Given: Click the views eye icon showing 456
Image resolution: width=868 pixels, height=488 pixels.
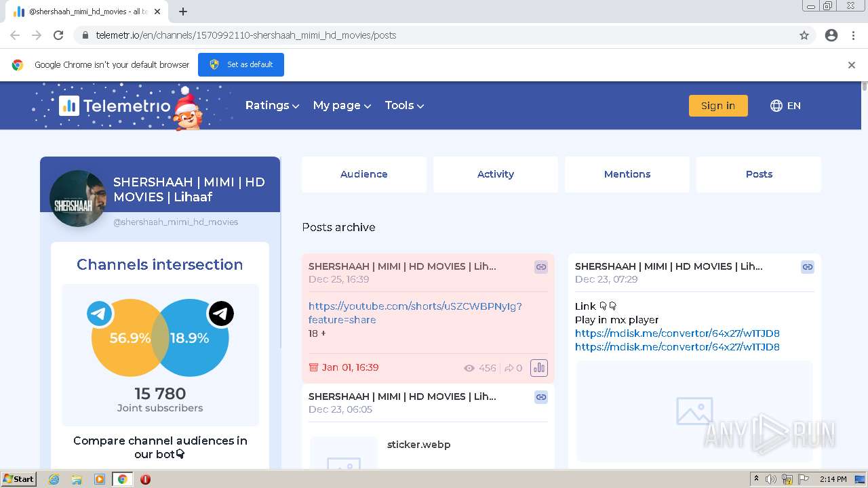Looking at the screenshot, I should click(x=469, y=368).
